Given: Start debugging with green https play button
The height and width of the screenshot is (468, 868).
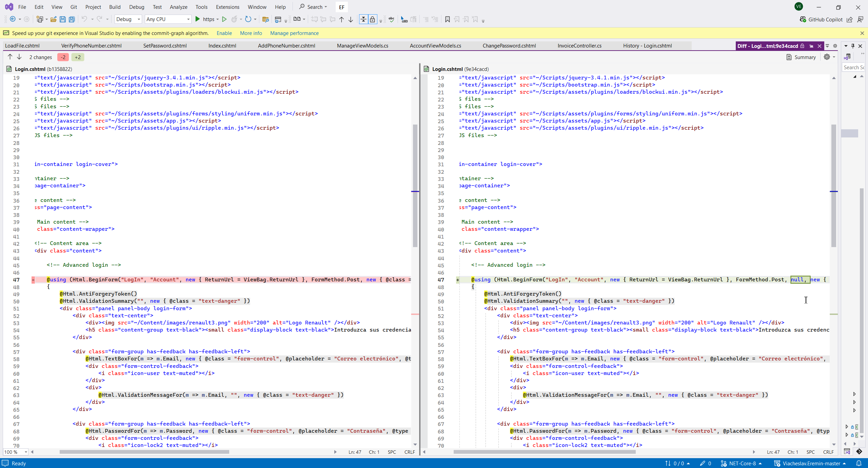Looking at the screenshot, I should [198, 19].
